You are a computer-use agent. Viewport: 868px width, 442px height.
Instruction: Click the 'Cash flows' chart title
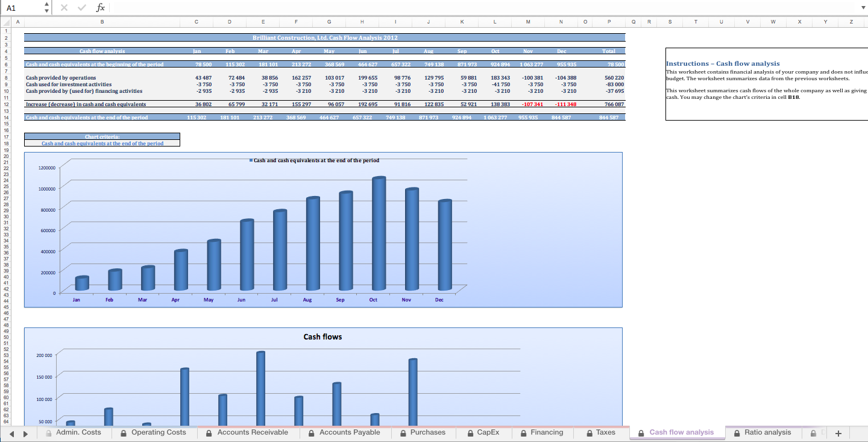click(x=322, y=336)
